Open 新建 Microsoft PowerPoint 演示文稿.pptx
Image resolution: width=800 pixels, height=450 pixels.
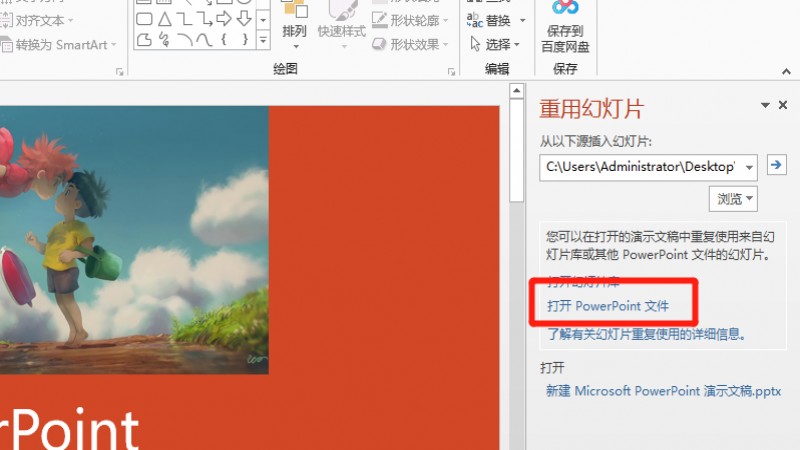[x=663, y=391]
